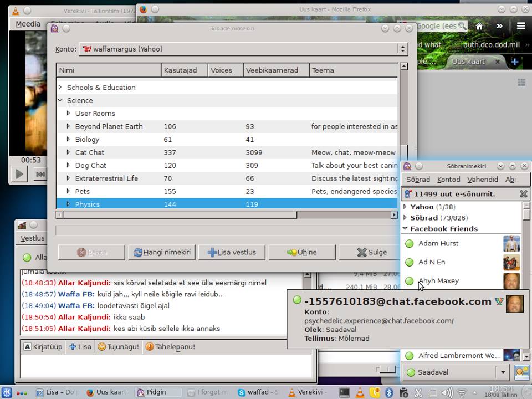Click VLC's previous track button
The image size is (532, 399).
40,175
